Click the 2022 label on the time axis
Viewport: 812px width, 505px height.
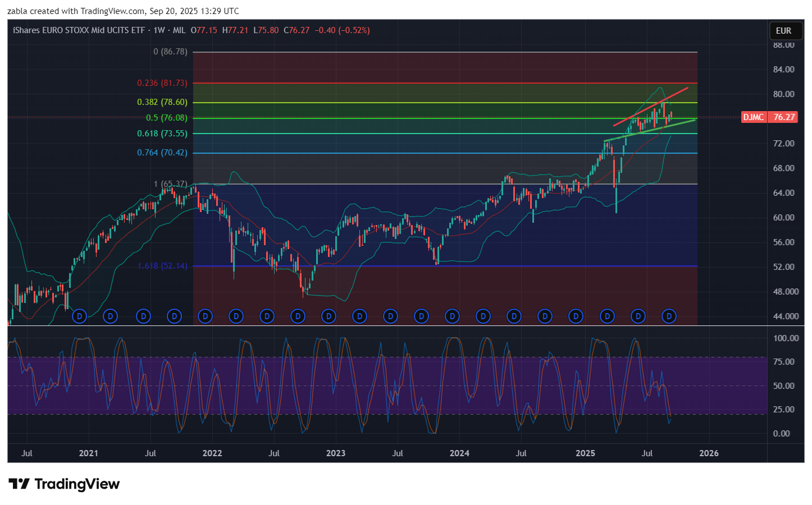(x=212, y=453)
